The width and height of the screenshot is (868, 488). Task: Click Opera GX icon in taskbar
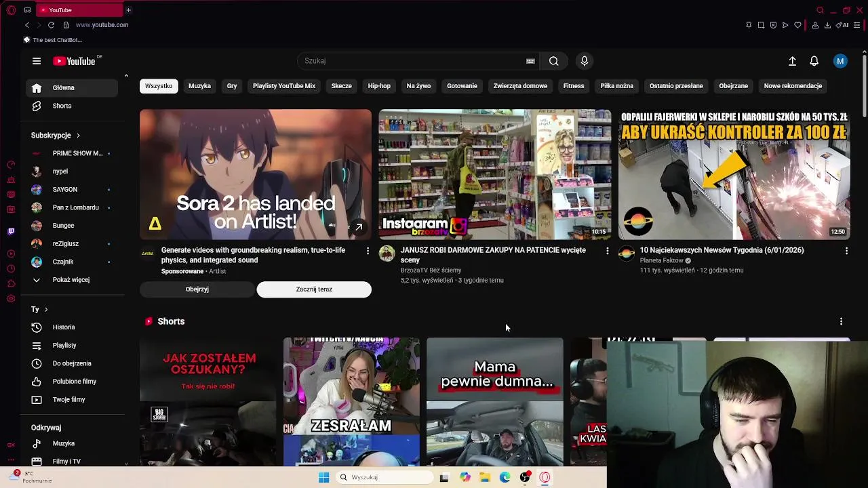point(545,477)
